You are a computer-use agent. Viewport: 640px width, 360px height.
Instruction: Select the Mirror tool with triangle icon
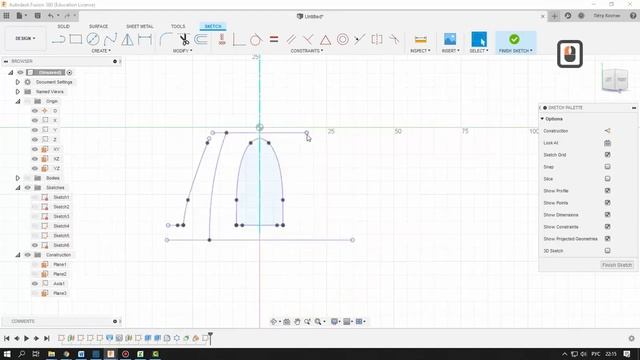pos(127,40)
